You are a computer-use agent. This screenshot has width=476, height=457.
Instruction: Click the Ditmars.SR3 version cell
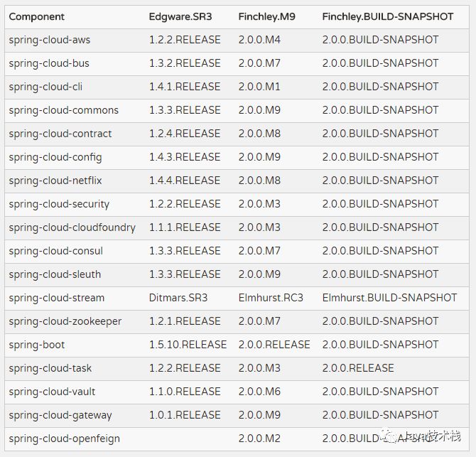click(176, 298)
